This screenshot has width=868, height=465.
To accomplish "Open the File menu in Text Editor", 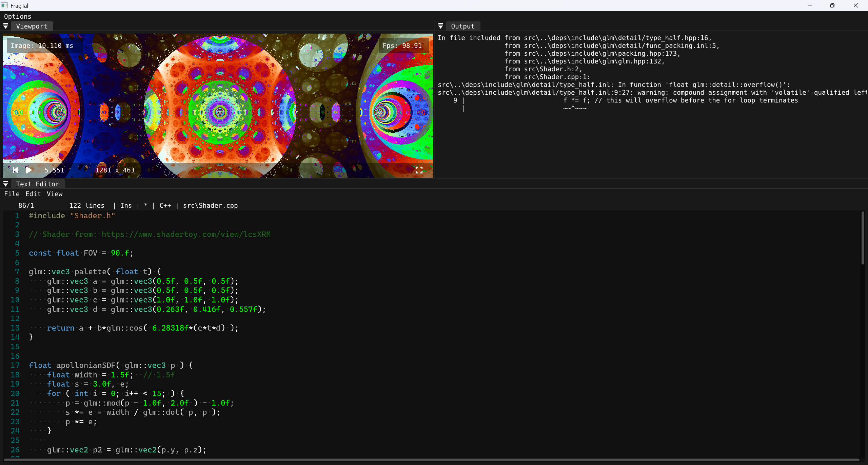I will click(12, 194).
